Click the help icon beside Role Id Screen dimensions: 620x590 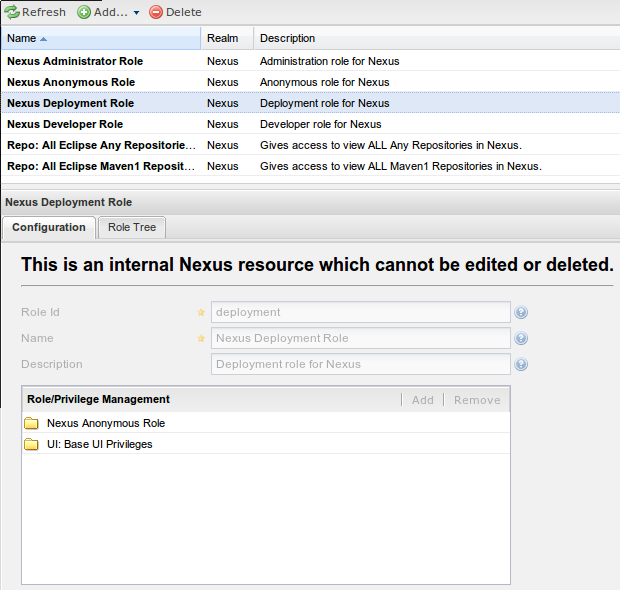tap(521, 312)
